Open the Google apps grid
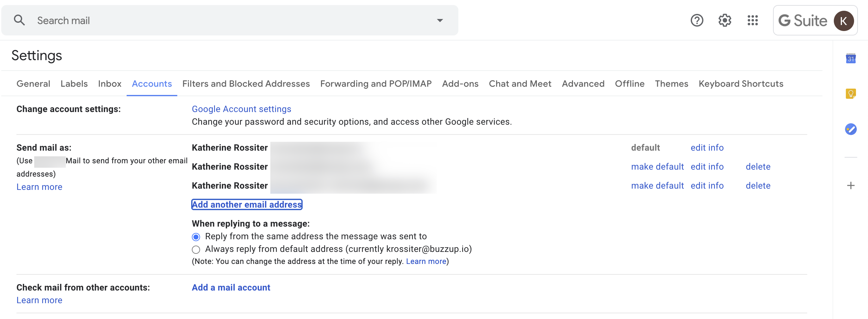 pos(752,20)
